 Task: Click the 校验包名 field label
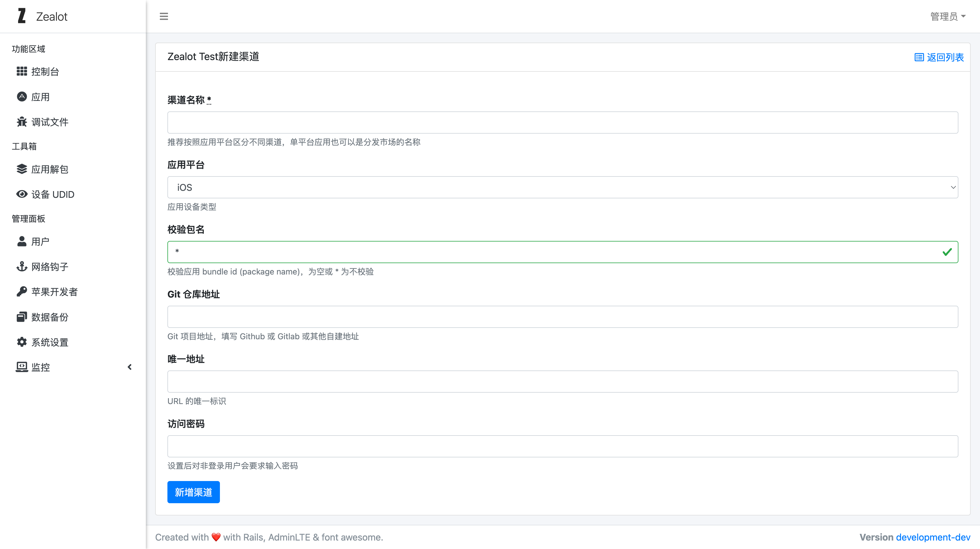186,229
